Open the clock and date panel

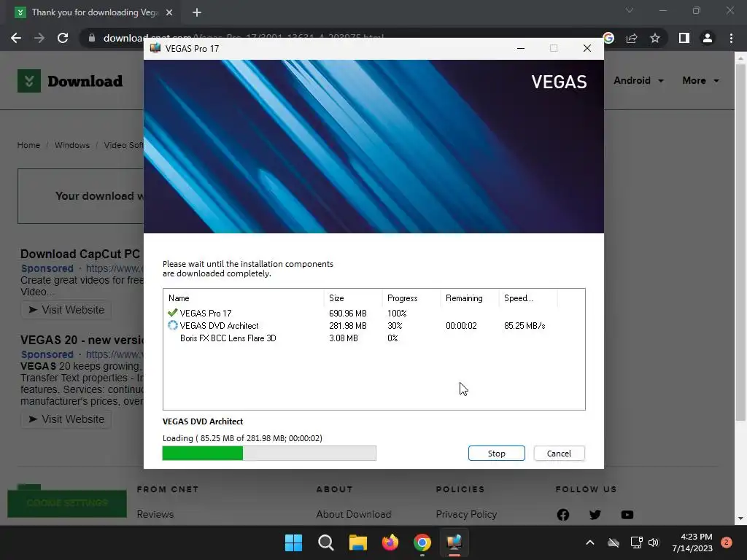[x=692, y=542]
